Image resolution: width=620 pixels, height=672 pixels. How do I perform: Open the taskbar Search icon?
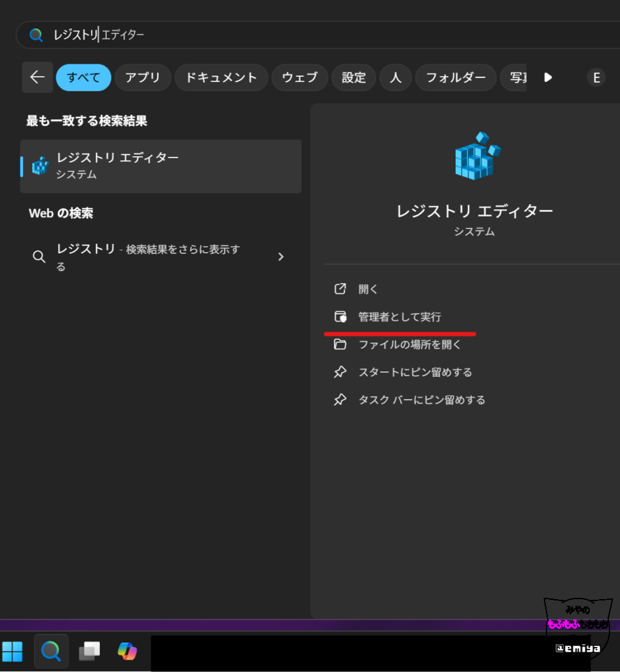coord(51,651)
